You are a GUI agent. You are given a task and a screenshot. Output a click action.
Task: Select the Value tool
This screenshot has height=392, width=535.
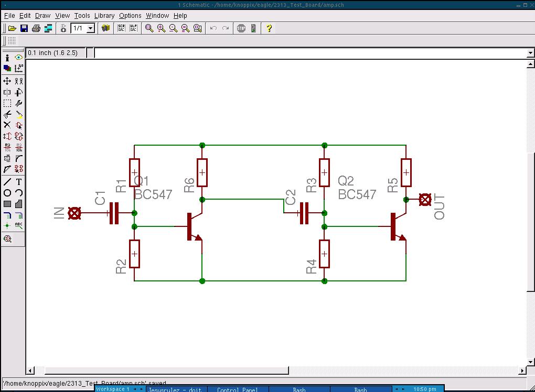click(19, 147)
